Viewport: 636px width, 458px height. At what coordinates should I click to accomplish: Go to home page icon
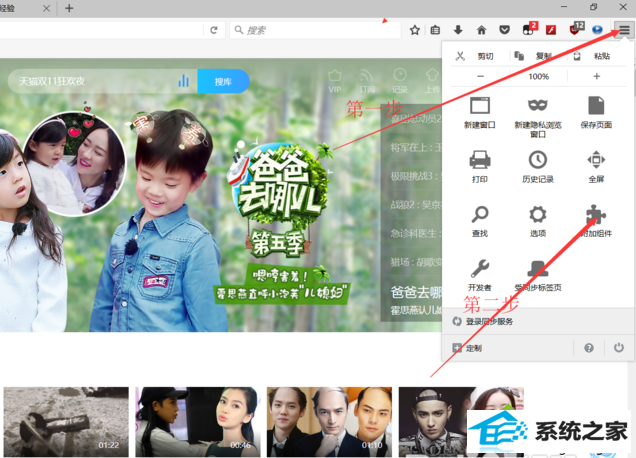click(x=481, y=30)
